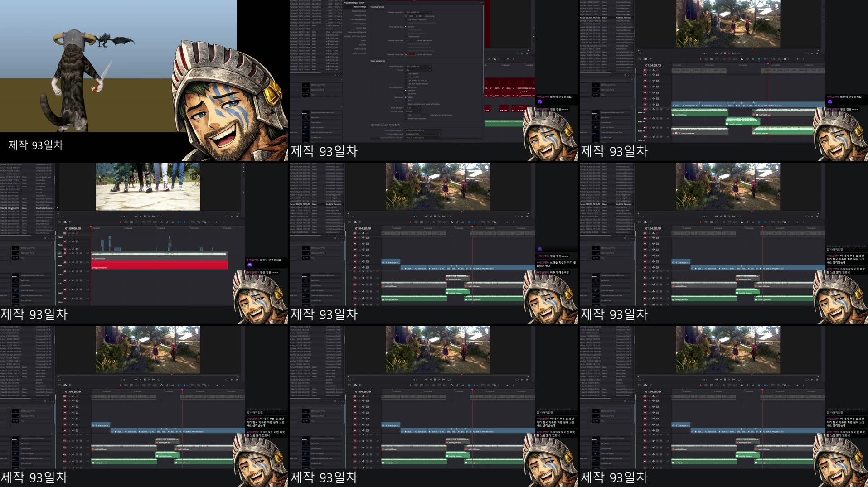Open Monitor scaling dropdown in Project Settings
868x487 pixels.
pos(413,111)
